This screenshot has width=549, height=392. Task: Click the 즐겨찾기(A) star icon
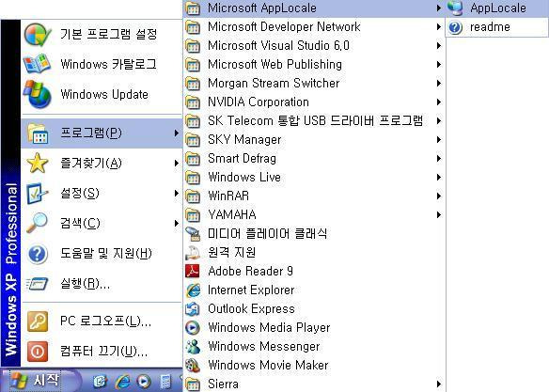[x=37, y=164]
